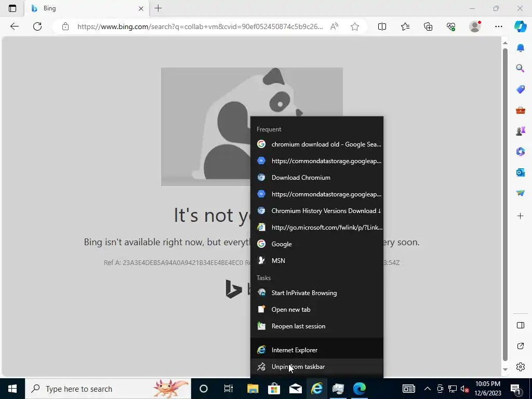
Task: Open muted volume tray icon
Action: (x=465, y=389)
